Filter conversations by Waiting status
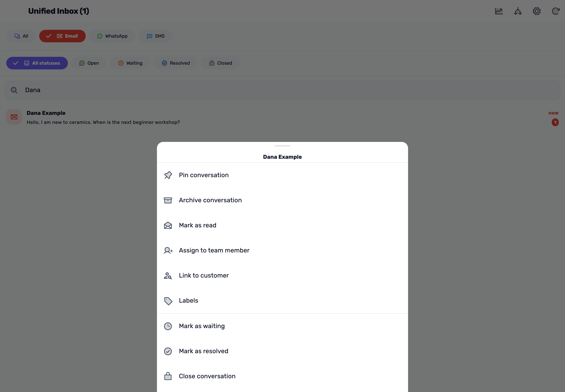Screen dimensions: 565x392 tap(130, 63)
